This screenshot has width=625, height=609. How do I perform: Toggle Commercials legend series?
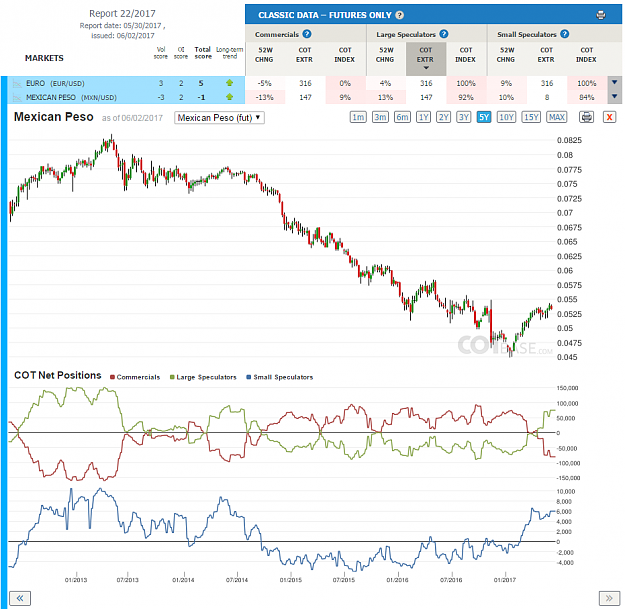[135, 377]
